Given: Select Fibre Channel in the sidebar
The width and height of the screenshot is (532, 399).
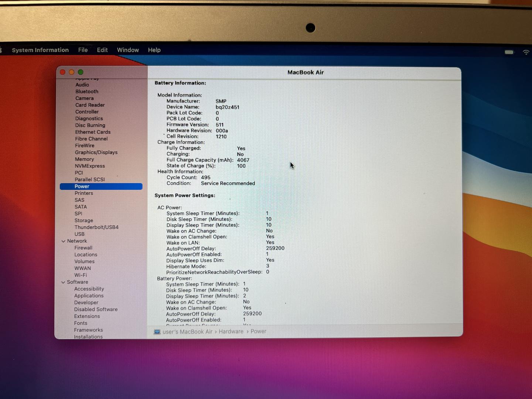Looking at the screenshot, I should pos(91,139).
